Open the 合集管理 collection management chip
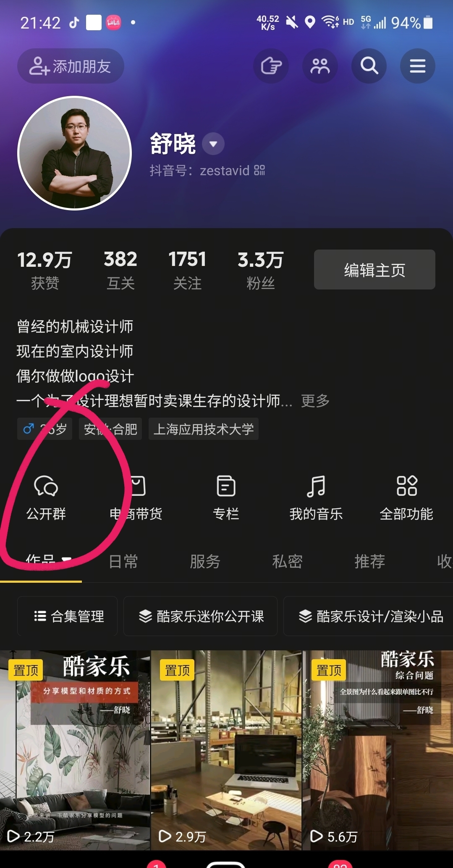 67,616
